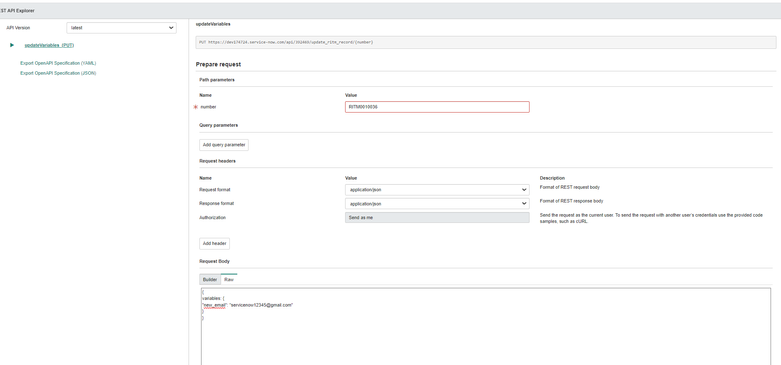
Task: Click the 'variables: {' line in body
Action: point(213,298)
